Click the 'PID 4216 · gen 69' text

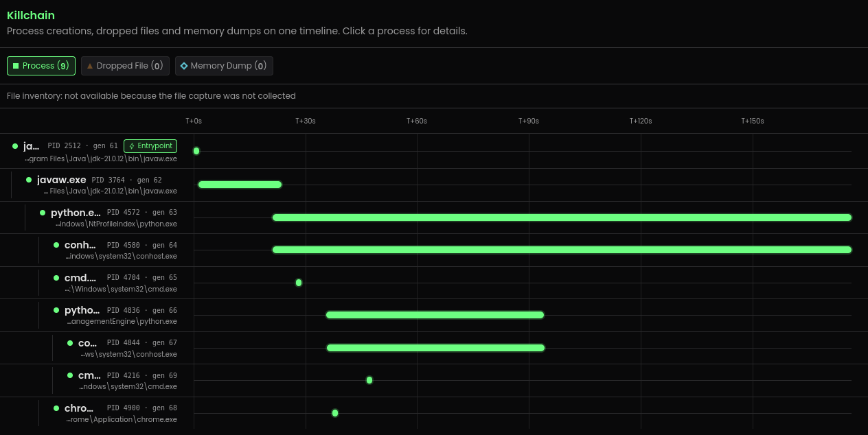142,376
